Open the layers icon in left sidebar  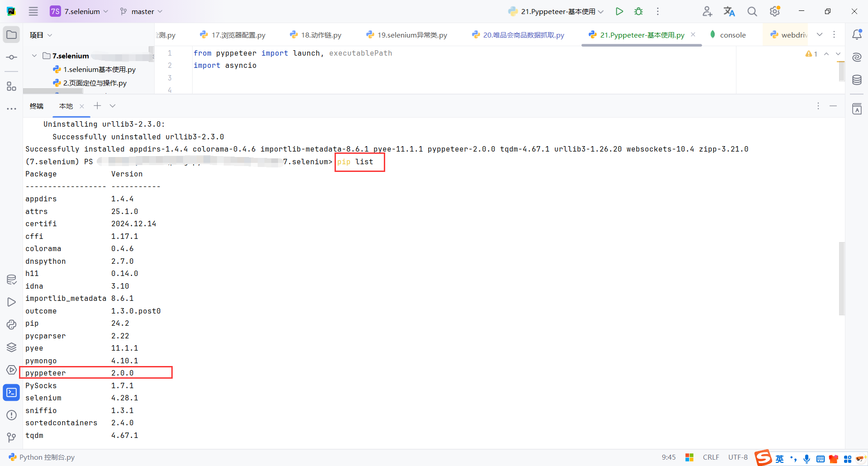[x=12, y=347]
